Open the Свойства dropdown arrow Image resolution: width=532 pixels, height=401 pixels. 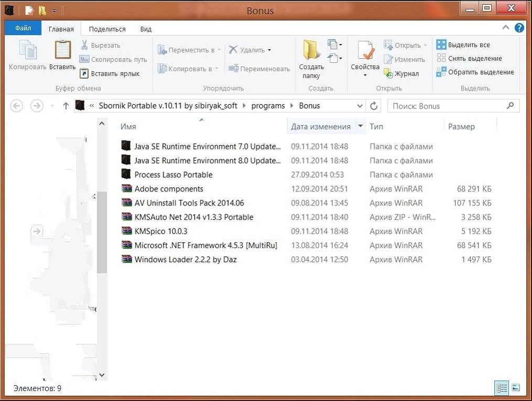click(365, 75)
